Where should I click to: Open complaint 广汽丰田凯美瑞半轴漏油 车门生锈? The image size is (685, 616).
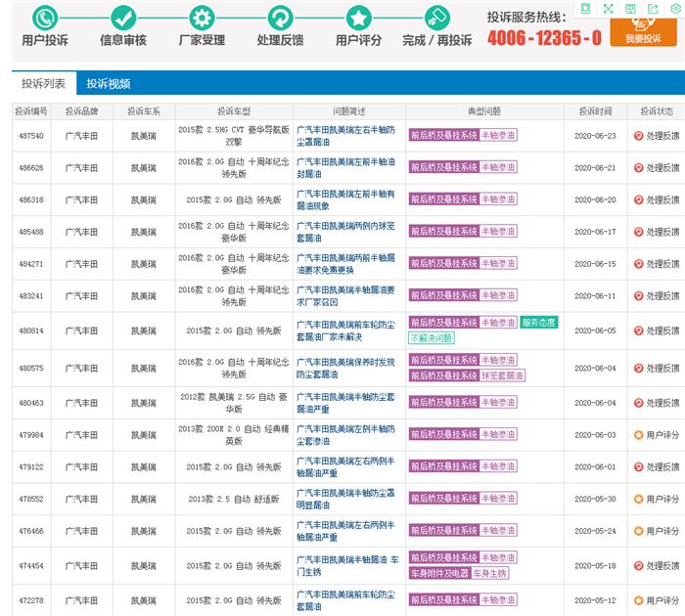pos(347,565)
